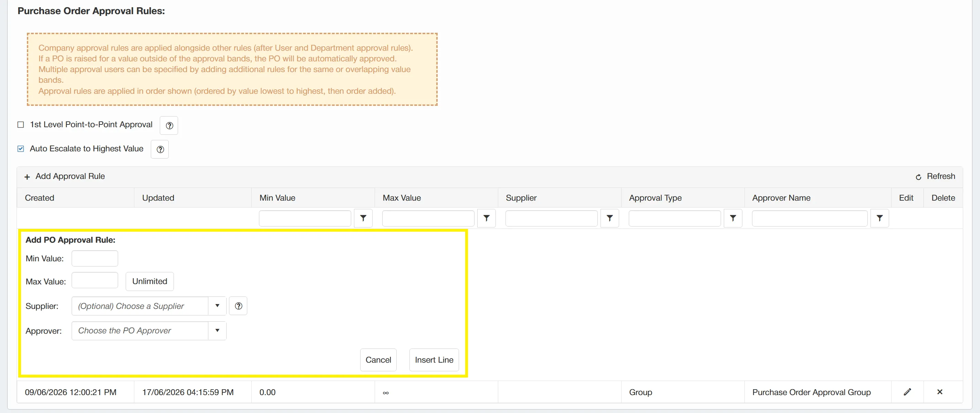Image resolution: width=980 pixels, height=413 pixels.
Task: Open the Approver Name column filter menu
Action: pos(879,218)
